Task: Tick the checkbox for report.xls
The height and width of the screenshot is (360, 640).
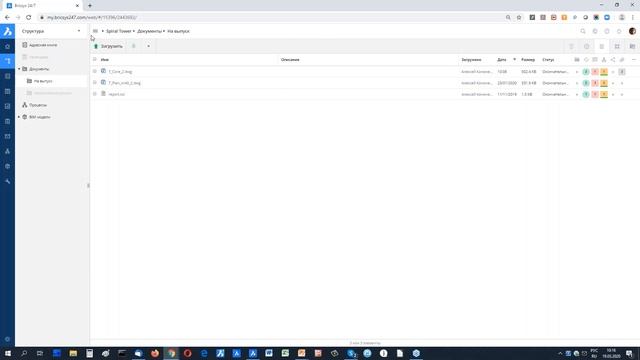Action: 95,94
